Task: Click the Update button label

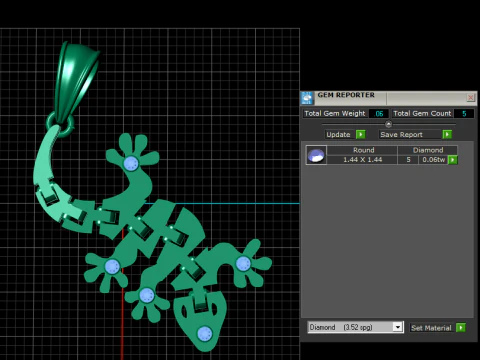Action: pos(338,135)
